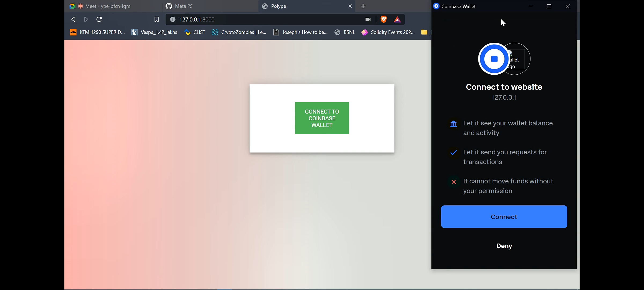644x290 pixels.
Task: Open the BSNL bookmark
Action: [345, 32]
